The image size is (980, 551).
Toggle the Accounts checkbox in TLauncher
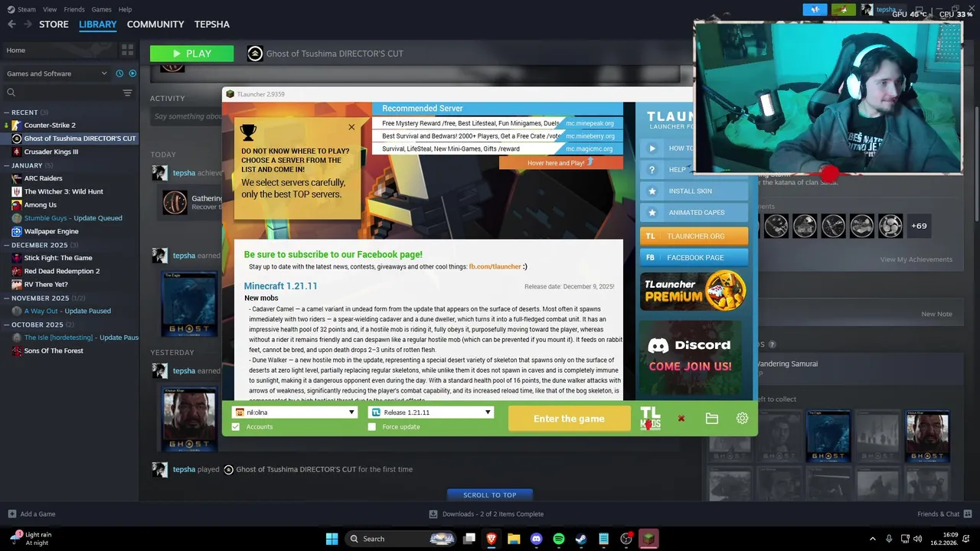coord(236,427)
